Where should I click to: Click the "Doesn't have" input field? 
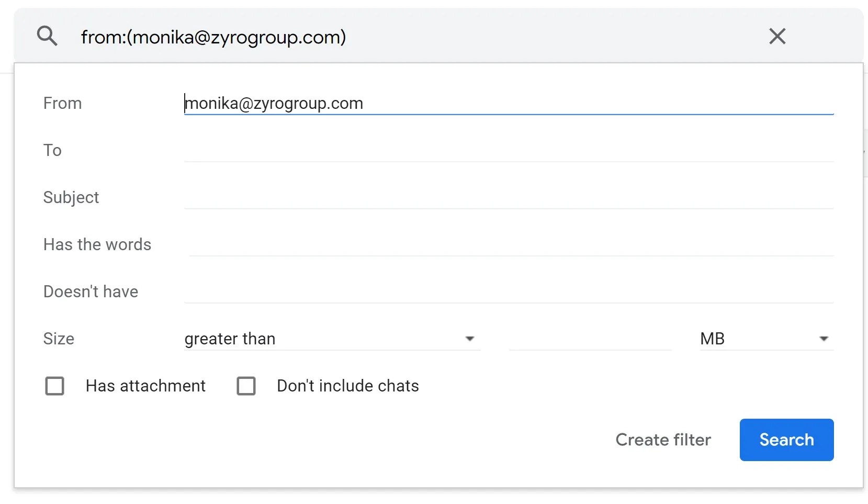click(x=471, y=292)
